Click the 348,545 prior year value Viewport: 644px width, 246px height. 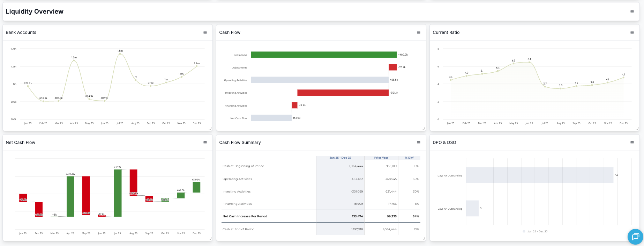[391, 179]
